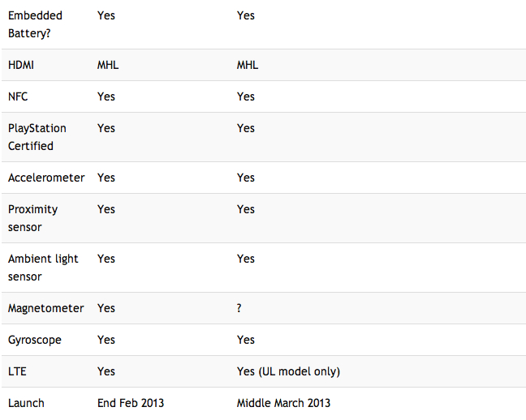The image size is (526, 420).
Task: Select the "Middle March 2013" launch date
Action: coord(283,403)
